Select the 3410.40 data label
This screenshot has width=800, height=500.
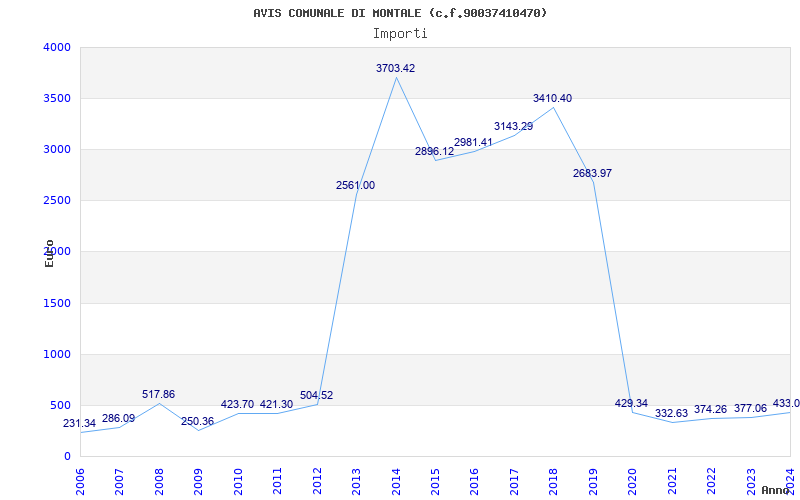coord(553,98)
